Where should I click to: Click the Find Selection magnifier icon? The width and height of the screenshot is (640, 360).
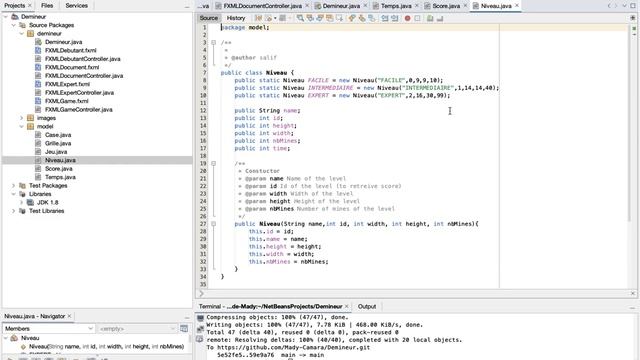point(300,18)
